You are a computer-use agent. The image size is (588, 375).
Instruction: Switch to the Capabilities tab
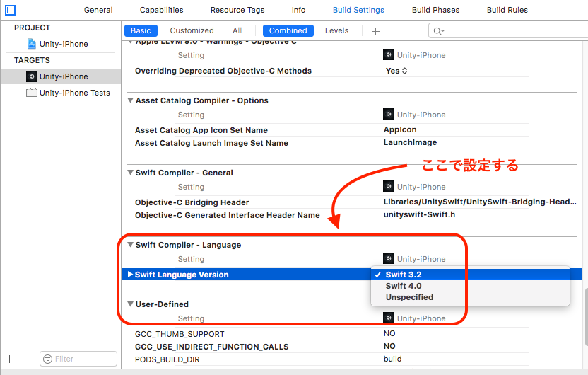tap(162, 10)
